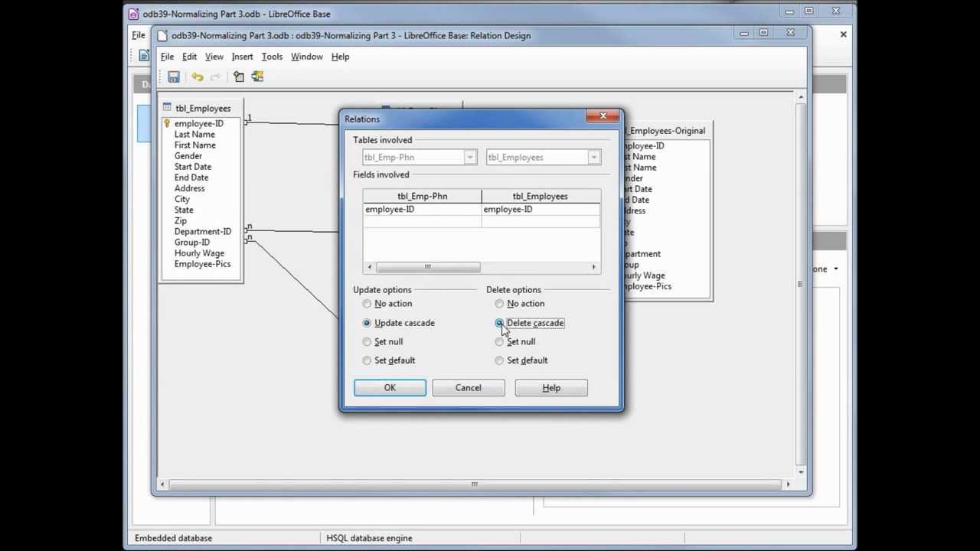Click City field in tbl_Employees
Screen dimensions: 980x551
coord(182,199)
